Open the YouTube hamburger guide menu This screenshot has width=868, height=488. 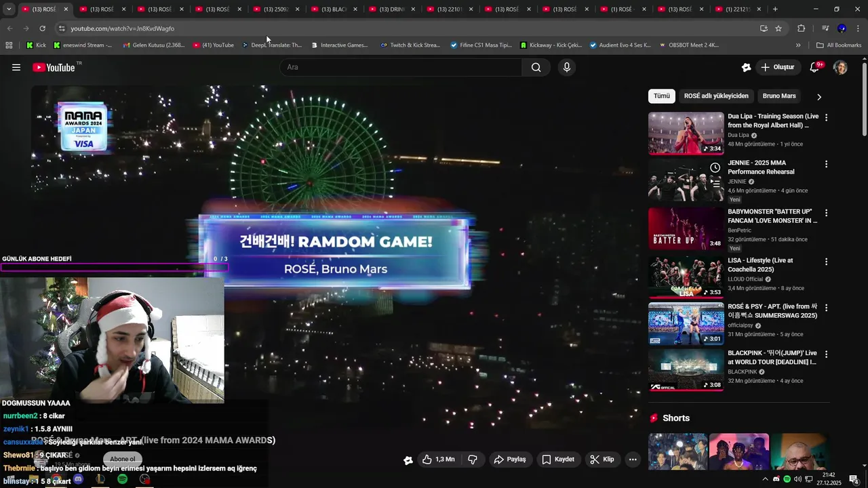(16, 67)
